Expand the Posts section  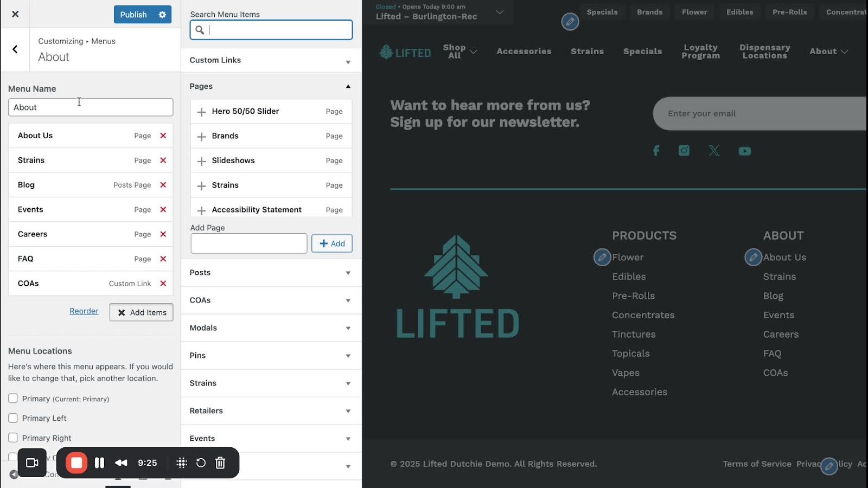tap(271, 273)
